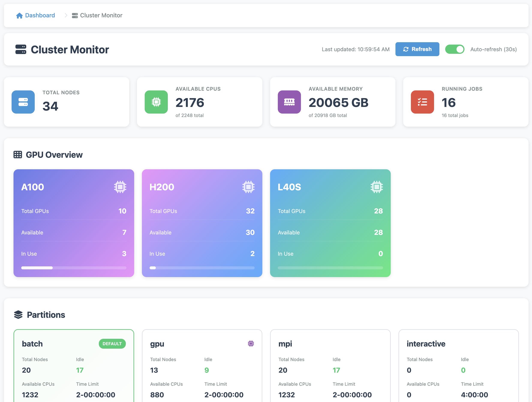Select the Cluster Monitor breadcrumb item

tap(101, 15)
